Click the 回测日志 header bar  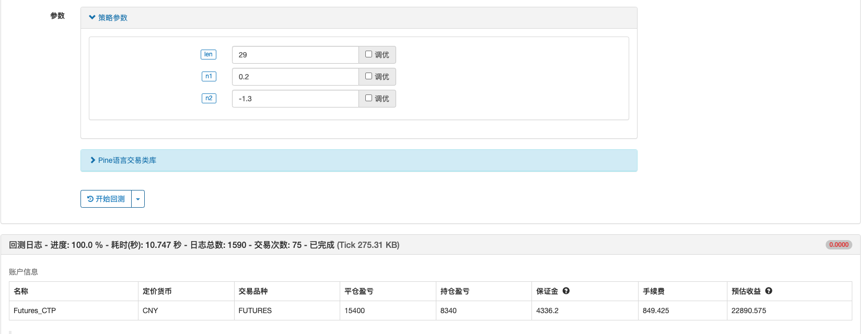(204, 245)
